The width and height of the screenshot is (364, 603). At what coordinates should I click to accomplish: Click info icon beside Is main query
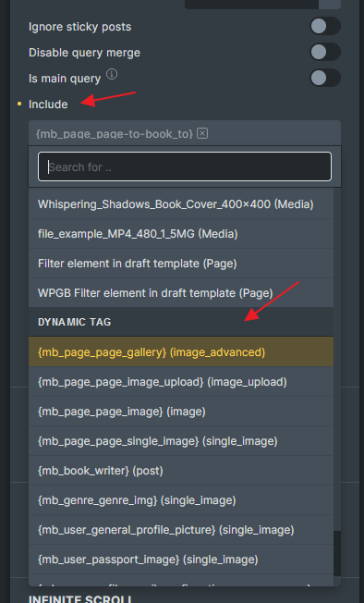click(112, 74)
